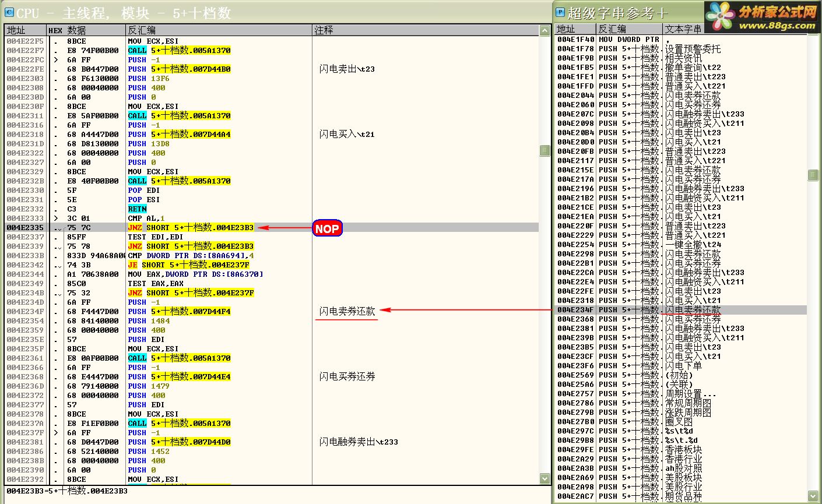Click the CPU pane's vertical scrollbar thumb
The image size is (822, 504).
(545, 150)
